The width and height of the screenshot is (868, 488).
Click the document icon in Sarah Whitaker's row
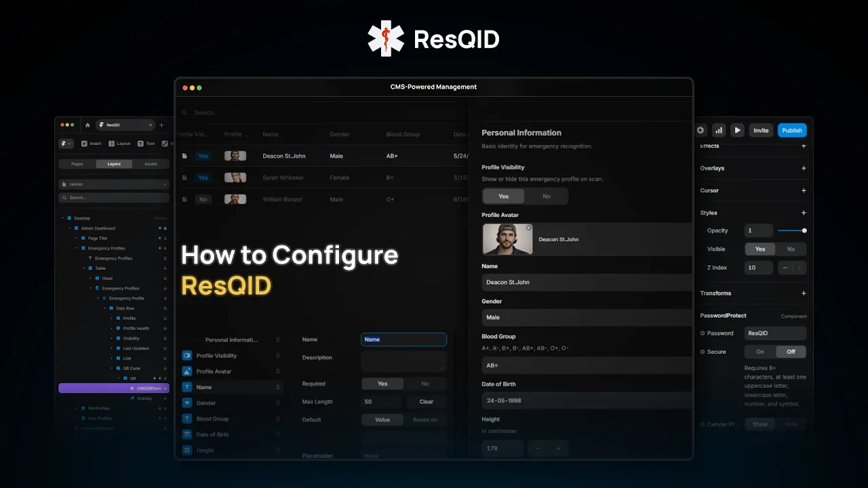pyautogui.click(x=184, y=178)
